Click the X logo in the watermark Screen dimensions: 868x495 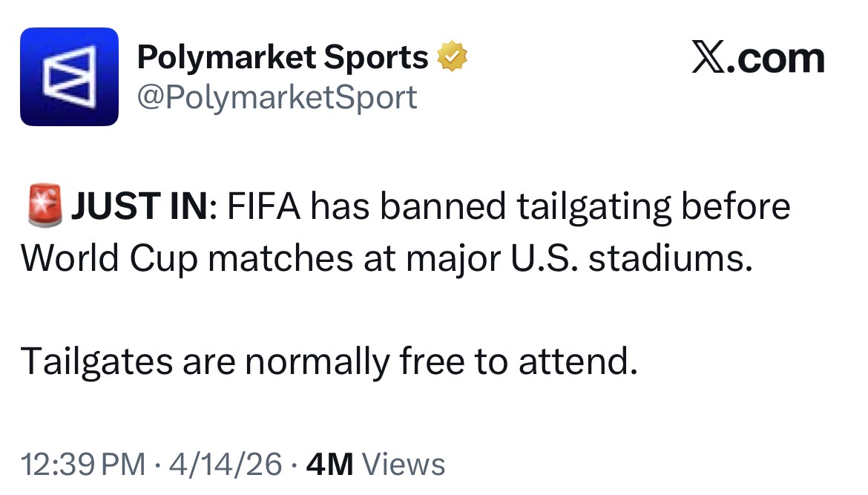pos(708,59)
